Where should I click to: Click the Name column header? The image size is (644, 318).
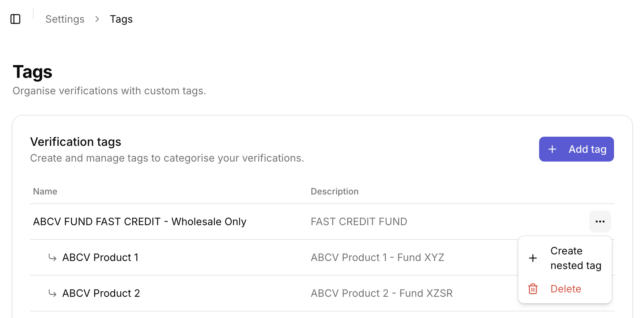[45, 192]
